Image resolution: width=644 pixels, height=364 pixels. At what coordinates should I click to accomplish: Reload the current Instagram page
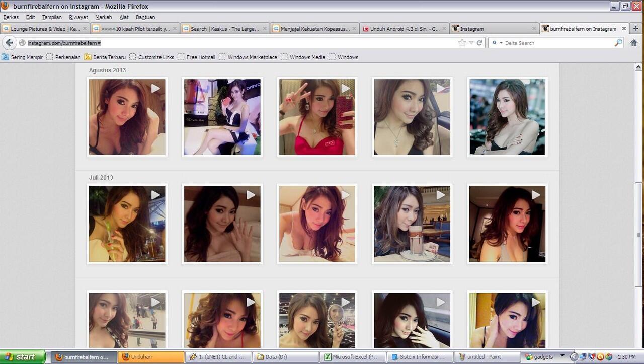click(479, 43)
